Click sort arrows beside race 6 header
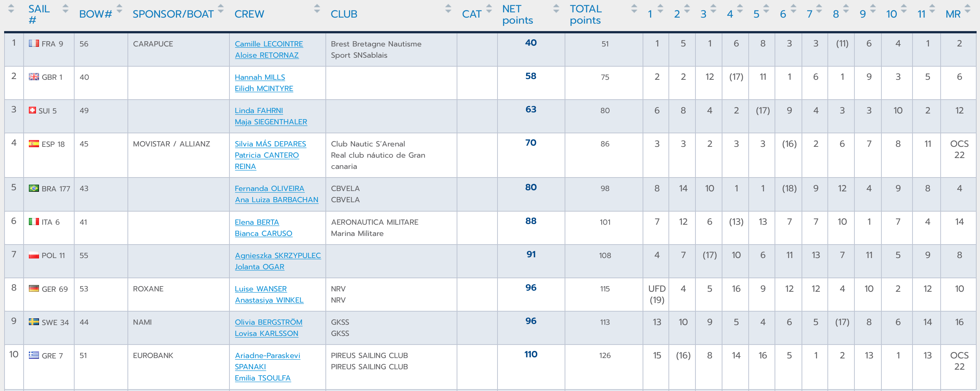This screenshot has height=391, width=980. (x=794, y=9)
